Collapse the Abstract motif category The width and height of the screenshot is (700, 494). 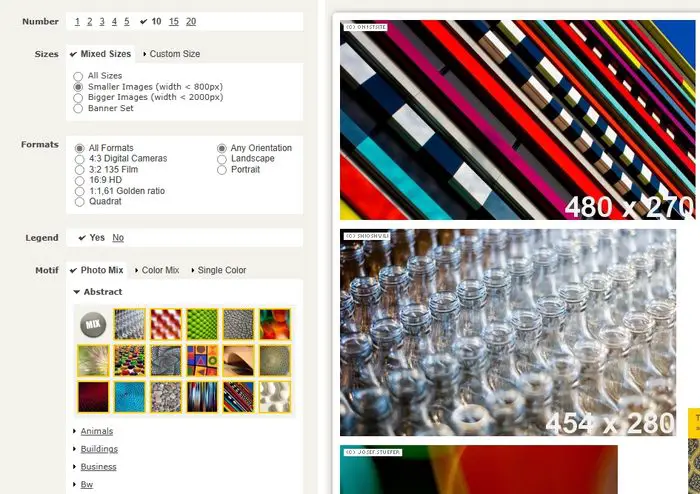coord(98,292)
